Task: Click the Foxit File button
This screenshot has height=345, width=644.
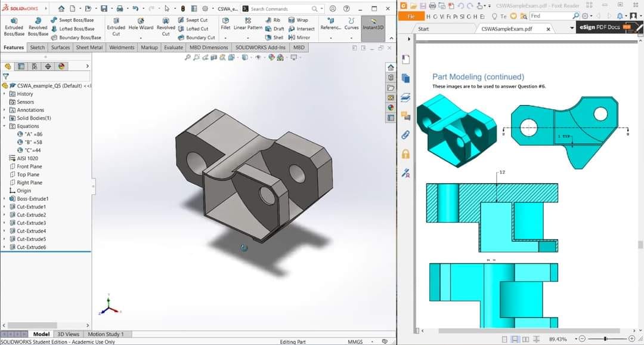Action: [x=411, y=17]
